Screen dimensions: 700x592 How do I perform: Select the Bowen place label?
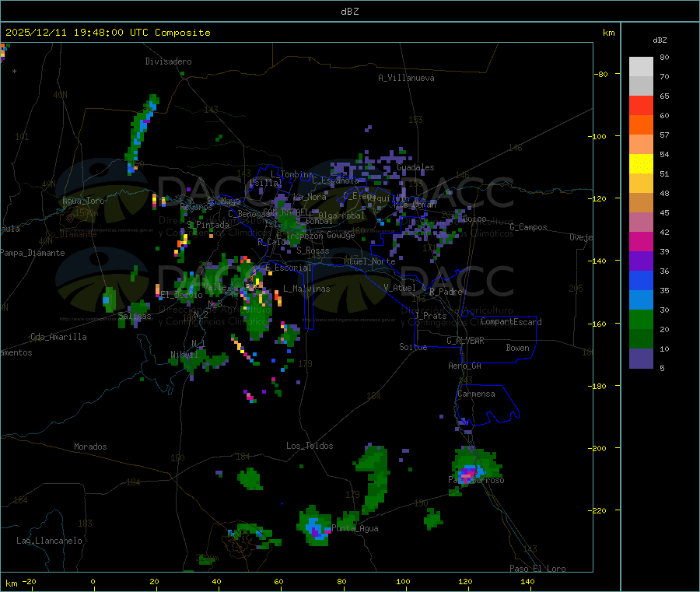click(x=518, y=348)
